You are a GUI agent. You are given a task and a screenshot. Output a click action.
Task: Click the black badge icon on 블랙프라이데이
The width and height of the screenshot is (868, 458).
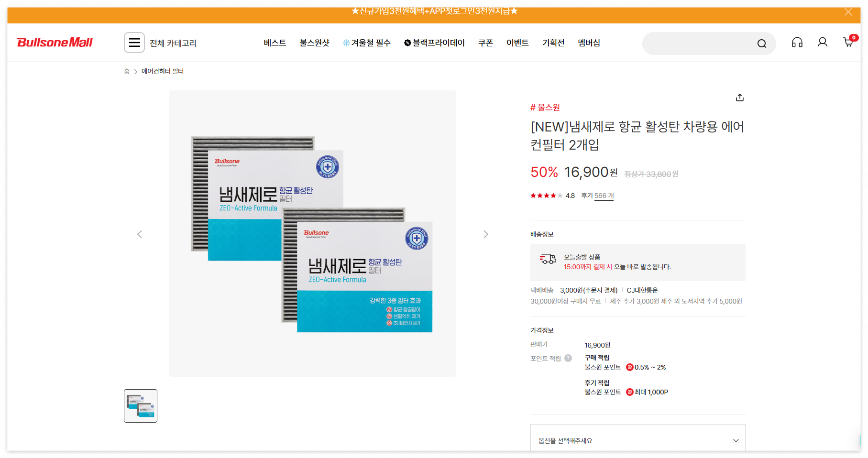[407, 43]
